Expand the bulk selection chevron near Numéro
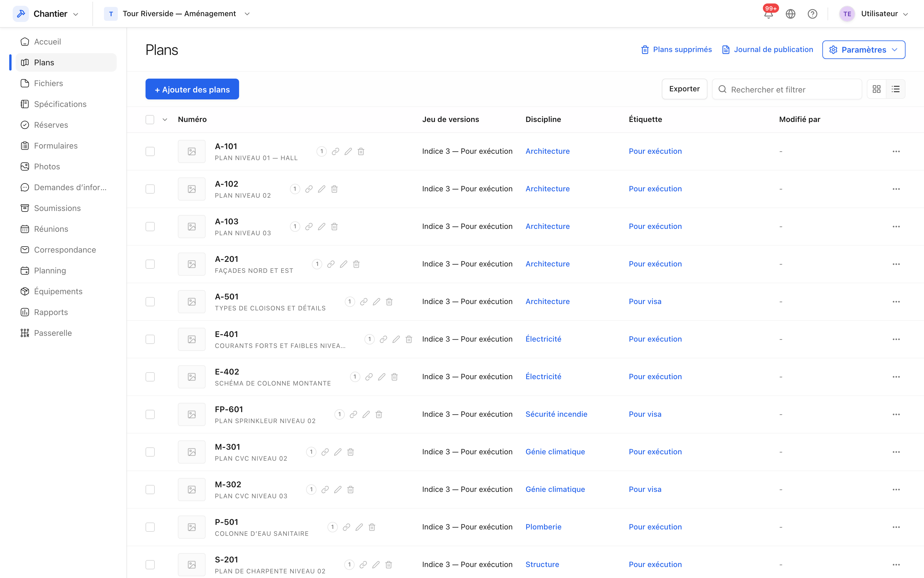 [165, 120]
